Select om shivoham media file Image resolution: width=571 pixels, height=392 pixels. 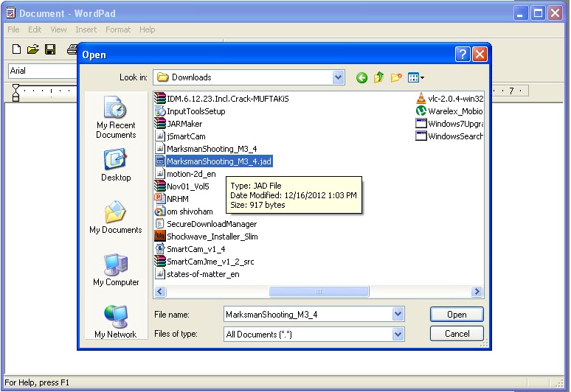(184, 211)
